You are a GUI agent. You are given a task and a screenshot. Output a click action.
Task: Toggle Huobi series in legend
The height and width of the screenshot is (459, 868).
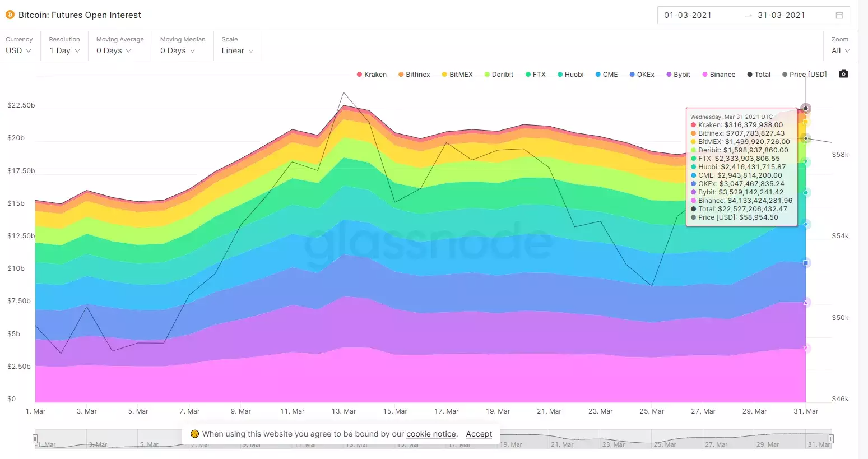(570, 75)
